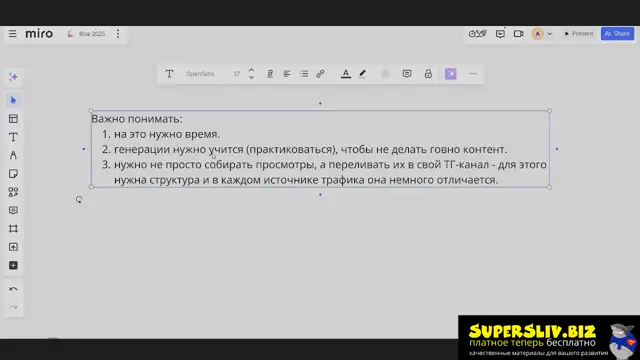
Task: Click the line 'нужна структура и в каждом источнике'
Action: pyautogui.click(x=306, y=180)
